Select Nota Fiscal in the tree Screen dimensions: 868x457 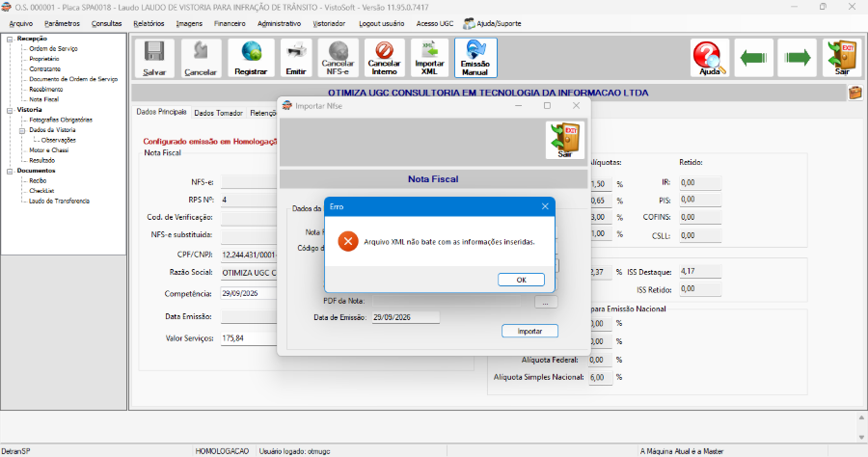[43, 99]
